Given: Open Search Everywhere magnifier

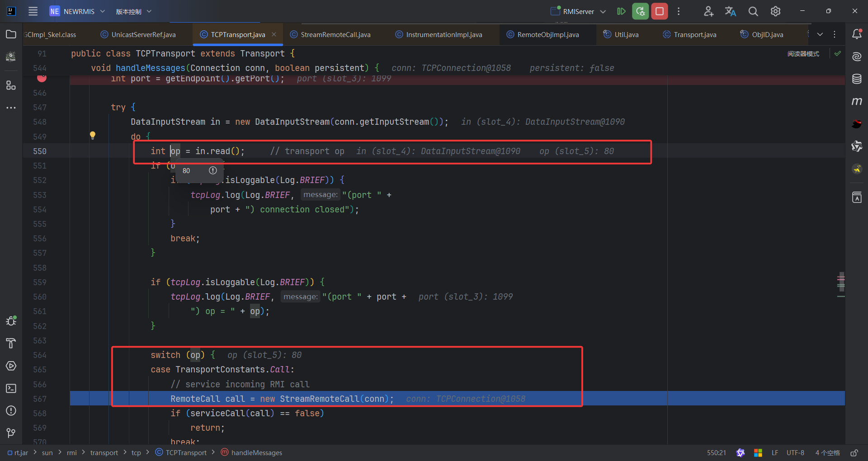Looking at the screenshot, I should point(753,11).
